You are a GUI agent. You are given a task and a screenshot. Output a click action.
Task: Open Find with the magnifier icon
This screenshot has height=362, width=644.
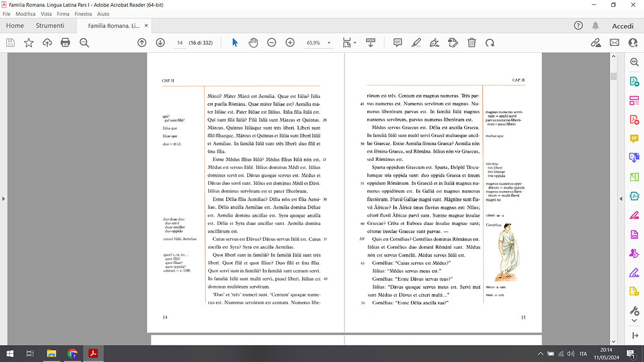point(84,42)
